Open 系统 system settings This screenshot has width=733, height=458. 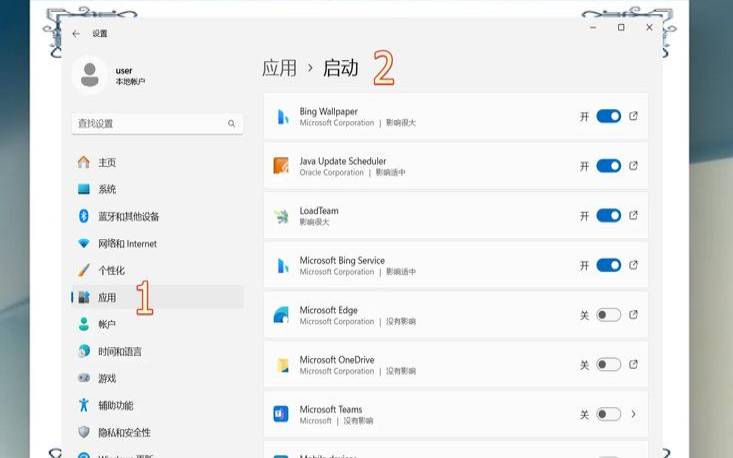(158, 189)
